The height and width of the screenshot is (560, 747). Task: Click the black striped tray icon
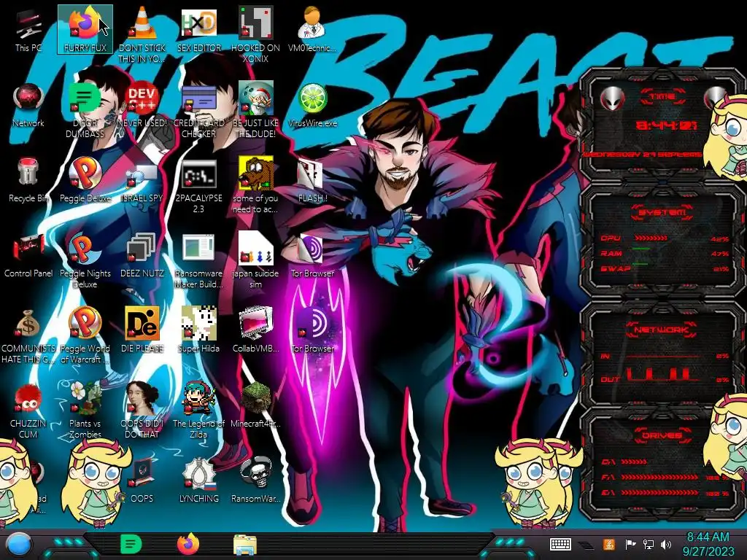(587, 545)
